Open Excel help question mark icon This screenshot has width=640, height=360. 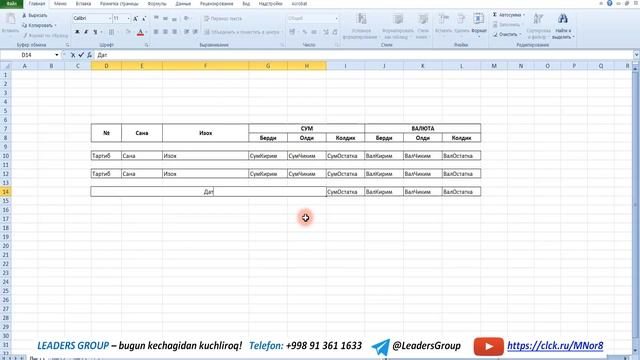609,3
